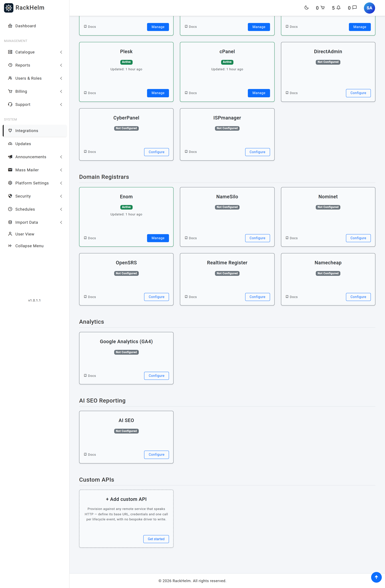Expand Platform Settings chevron
Image resolution: width=385 pixels, height=588 pixels.
(x=61, y=183)
